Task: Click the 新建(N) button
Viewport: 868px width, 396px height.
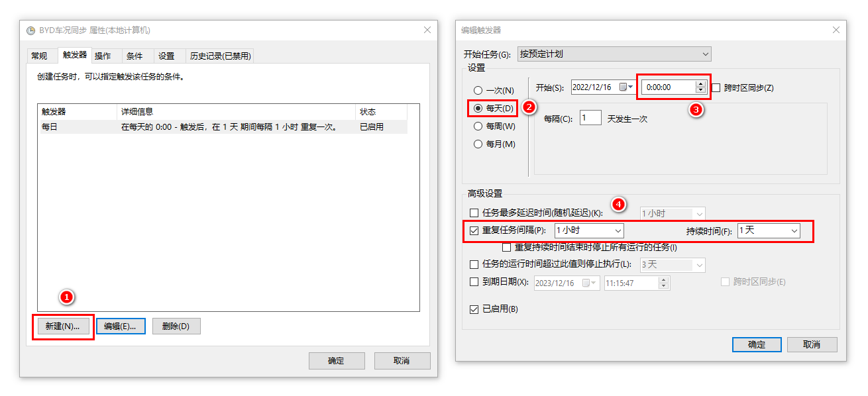Action: pyautogui.click(x=62, y=326)
